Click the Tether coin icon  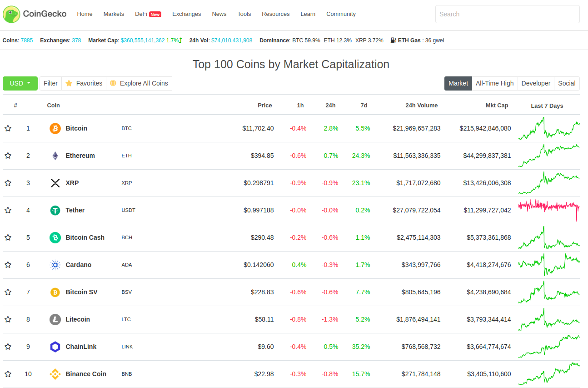point(55,210)
